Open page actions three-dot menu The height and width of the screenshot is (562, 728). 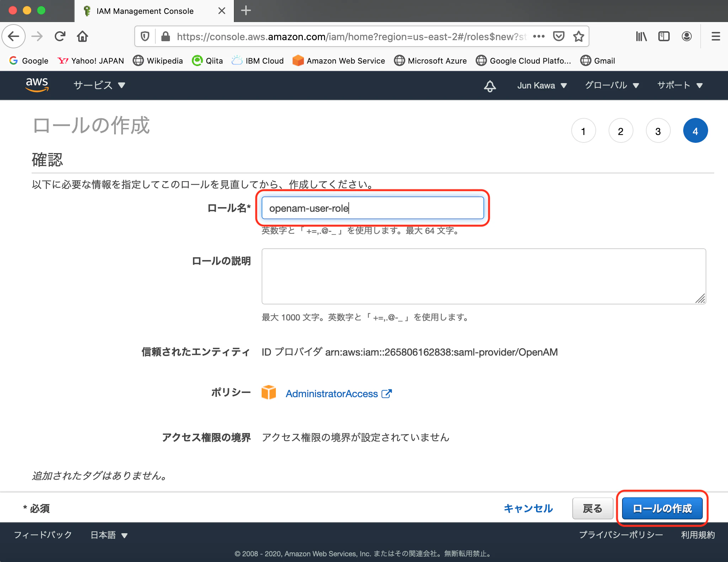tap(539, 36)
